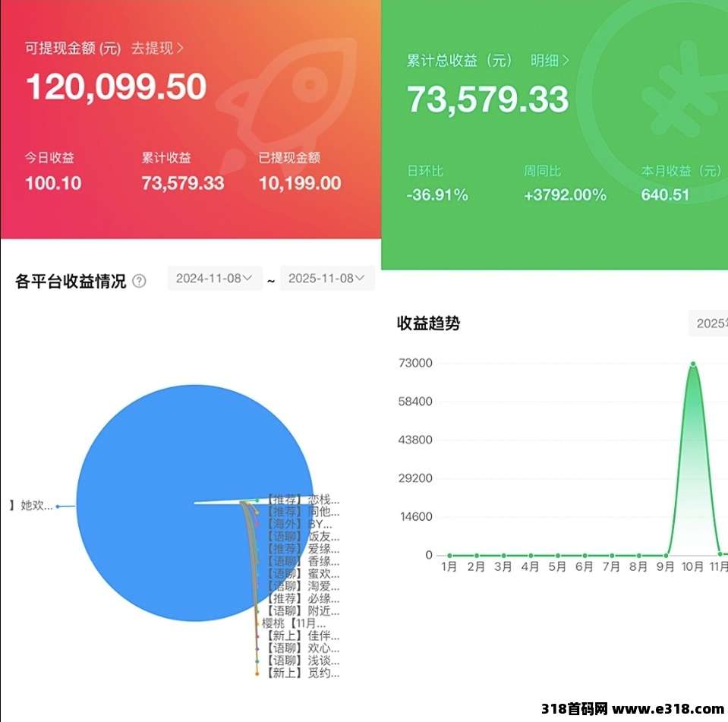Expand the year selector beside 收益趋势
The width and height of the screenshot is (728, 722).
tap(711, 323)
